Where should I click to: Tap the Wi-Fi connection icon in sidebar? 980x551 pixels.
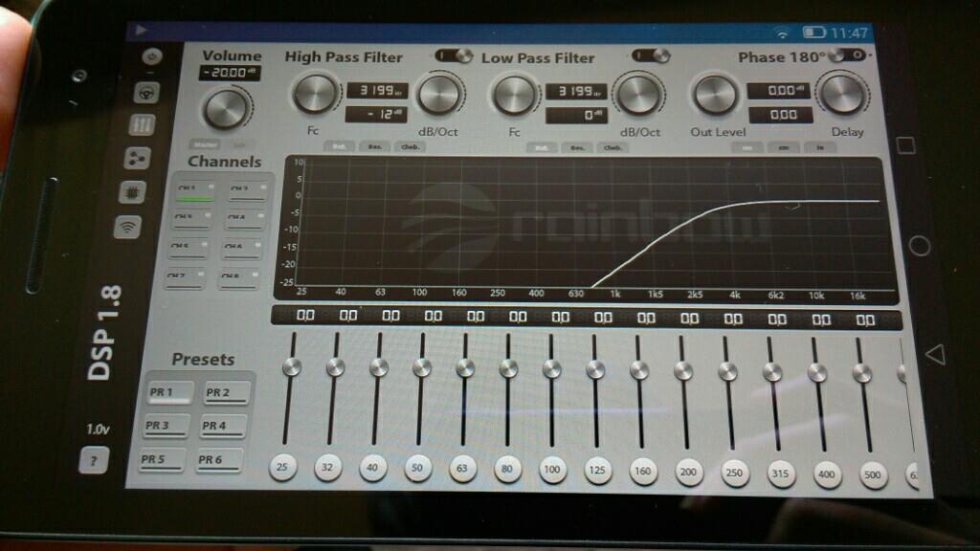click(x=127, y=226)
